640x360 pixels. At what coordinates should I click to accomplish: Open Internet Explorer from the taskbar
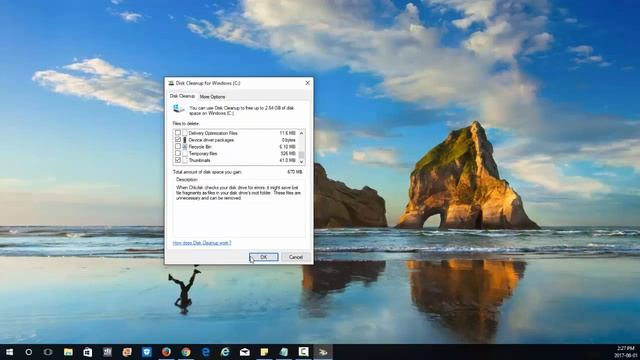coord(225,352)
